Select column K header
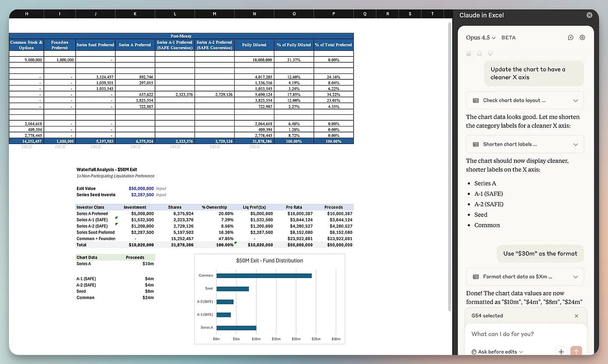 click(135, 14)
